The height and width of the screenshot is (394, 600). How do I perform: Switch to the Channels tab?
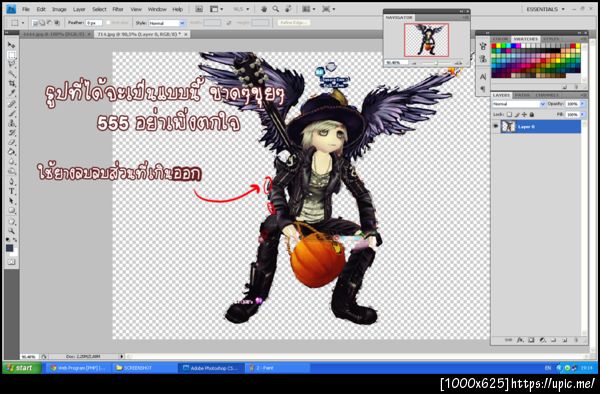point(547,95)
